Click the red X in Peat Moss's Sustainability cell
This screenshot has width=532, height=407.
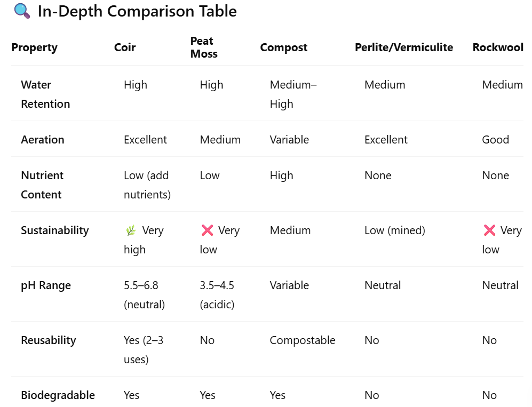point(207,230)
